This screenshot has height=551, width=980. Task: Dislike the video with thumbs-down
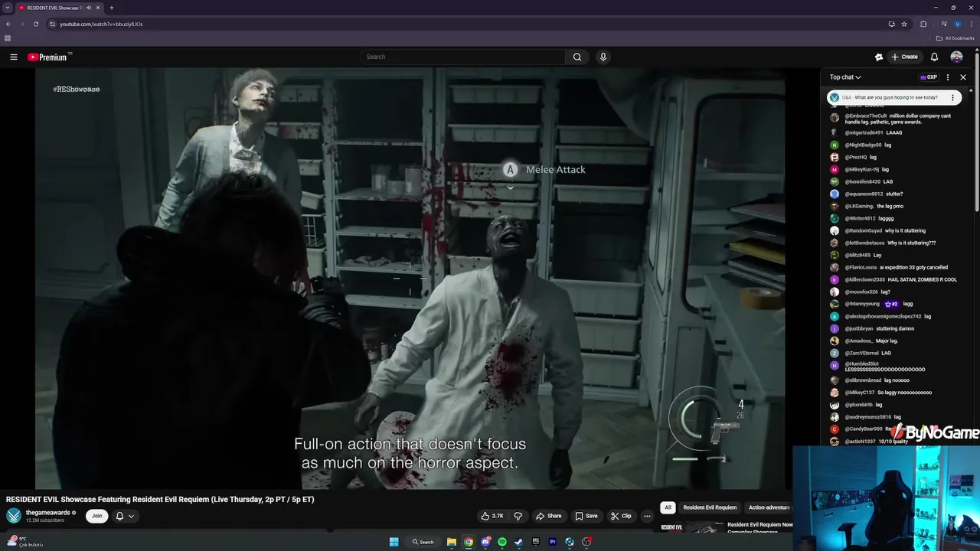click(x=518, y=516)
